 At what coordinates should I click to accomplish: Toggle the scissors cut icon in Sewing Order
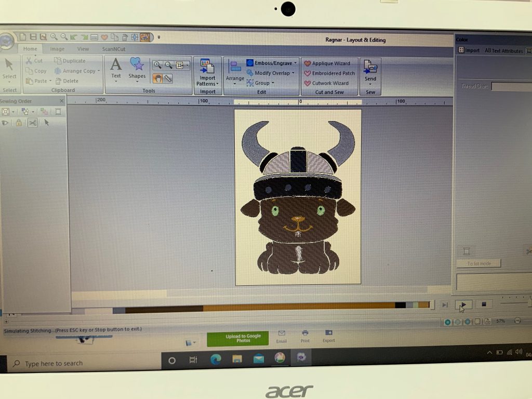[33, 123]
